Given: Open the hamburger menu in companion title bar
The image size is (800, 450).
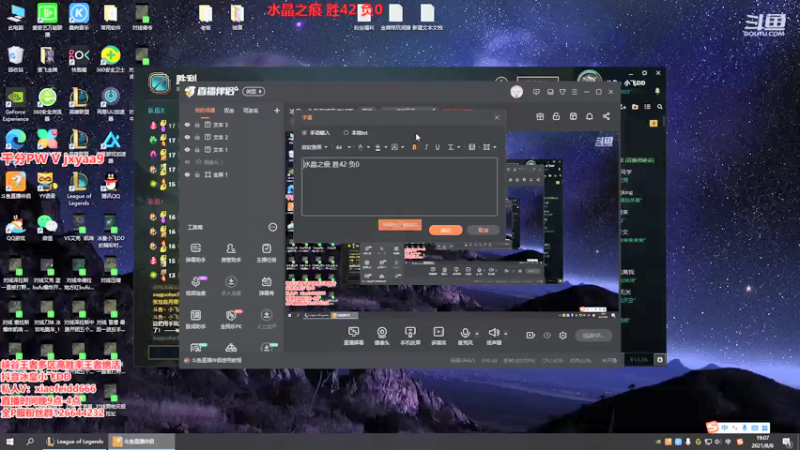Looking at the screenshot, I should point(574,92).
